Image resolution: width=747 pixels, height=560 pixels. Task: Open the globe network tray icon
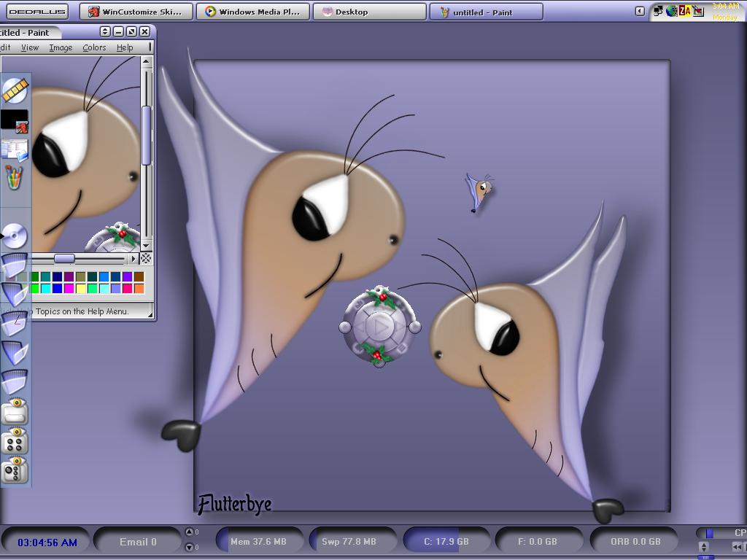pyautogui.click(x=671, y=11)
